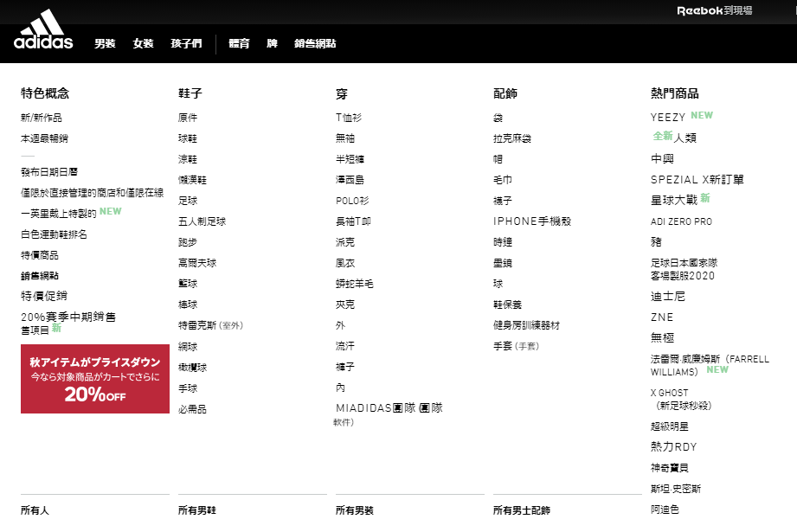Open the 孩子們 menu
Viewport: 797px width, 532px height.
tap(186, 44)
